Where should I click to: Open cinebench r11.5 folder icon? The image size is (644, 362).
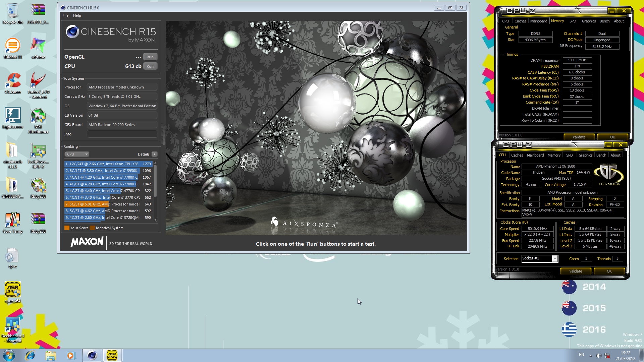[12, 155]
